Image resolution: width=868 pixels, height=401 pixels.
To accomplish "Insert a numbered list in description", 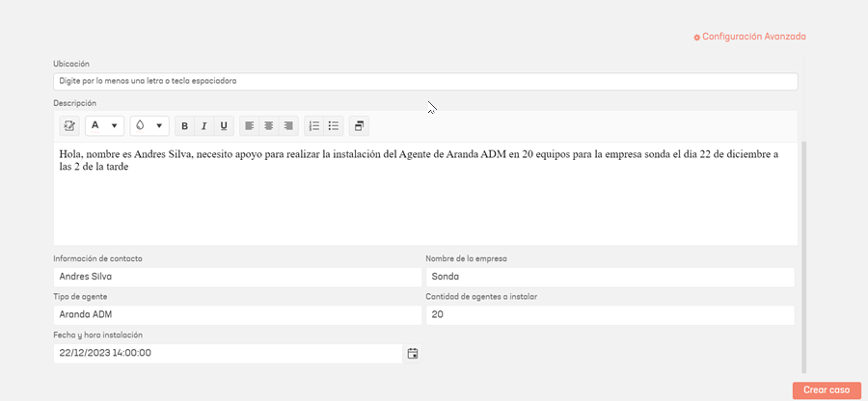I will pos(314,126).
